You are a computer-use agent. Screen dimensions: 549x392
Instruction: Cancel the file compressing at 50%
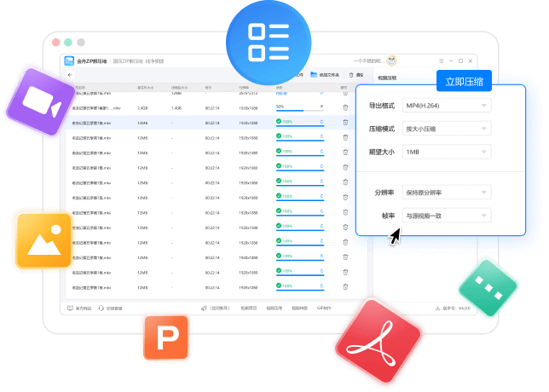tap(321, 107)
